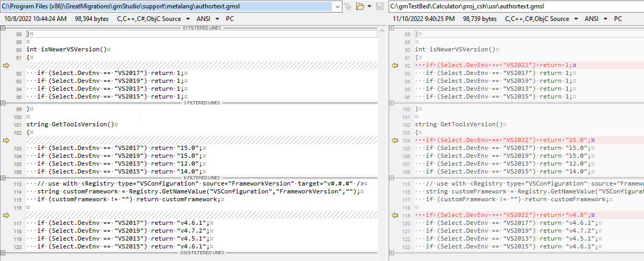644x261 pixels.
Task: Expand the 3 filtered lines section
Action: click(x=4, y=103)
